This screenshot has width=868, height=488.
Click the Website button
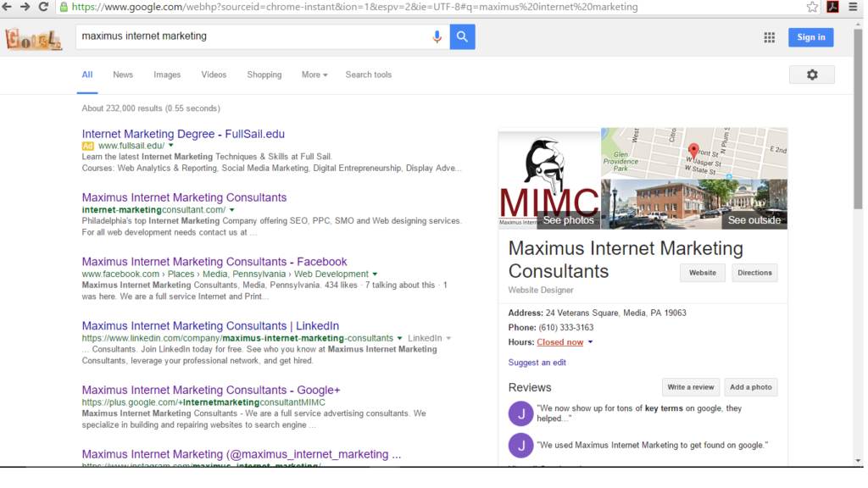pyautogui.click(x=703, y=273)
